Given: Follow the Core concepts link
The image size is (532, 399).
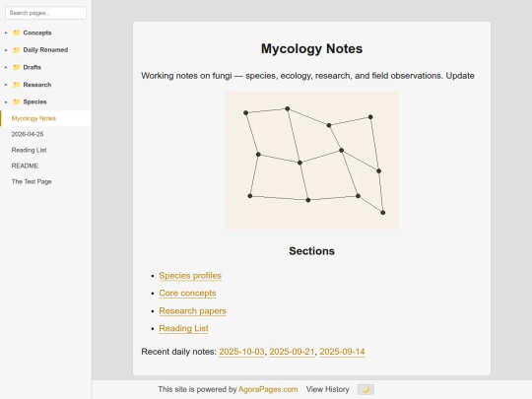Looking at the screenshot, I should tap(187, 293).
